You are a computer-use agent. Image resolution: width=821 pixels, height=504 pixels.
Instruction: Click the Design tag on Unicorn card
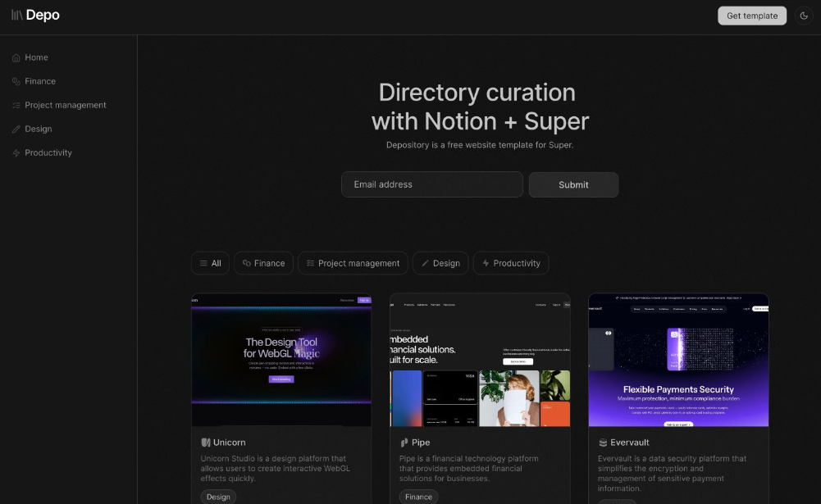point(218,497)
